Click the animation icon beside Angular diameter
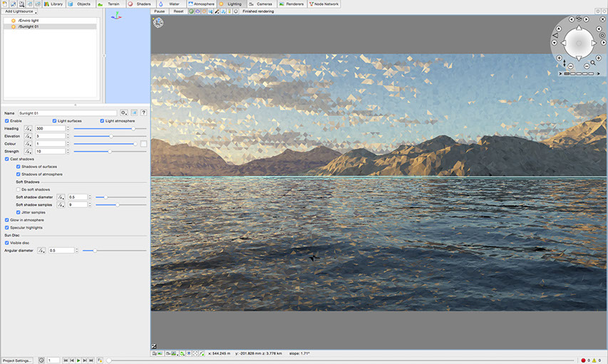 43,250
